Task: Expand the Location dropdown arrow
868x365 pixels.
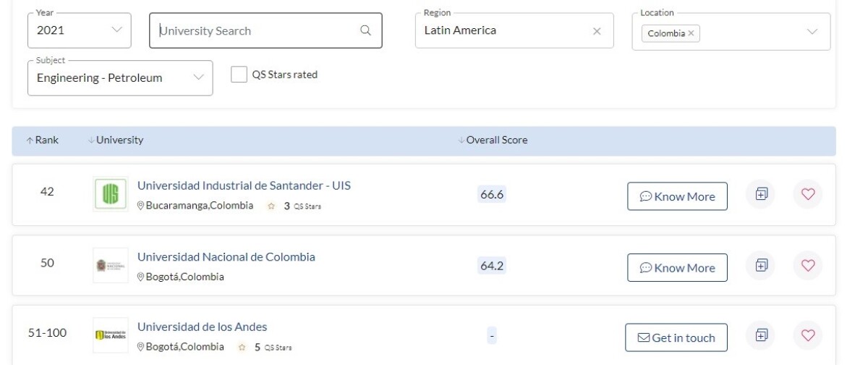Action: point(812,32)
